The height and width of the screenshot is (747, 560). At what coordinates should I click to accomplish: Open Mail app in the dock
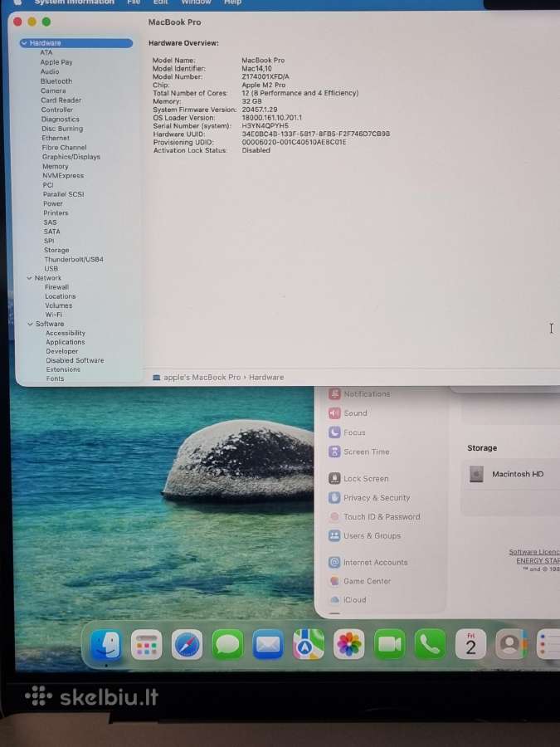pos(268,645)
